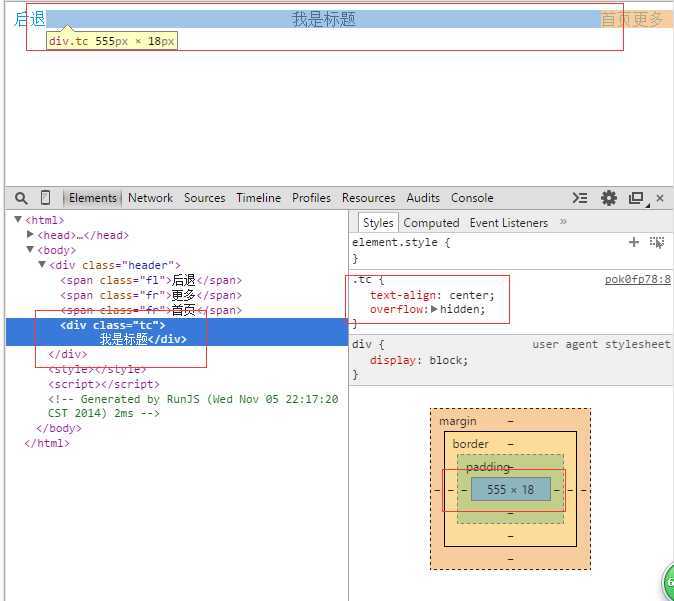Select the closing body tag
This screenshot has width=674, height=601.
[59, 428]
